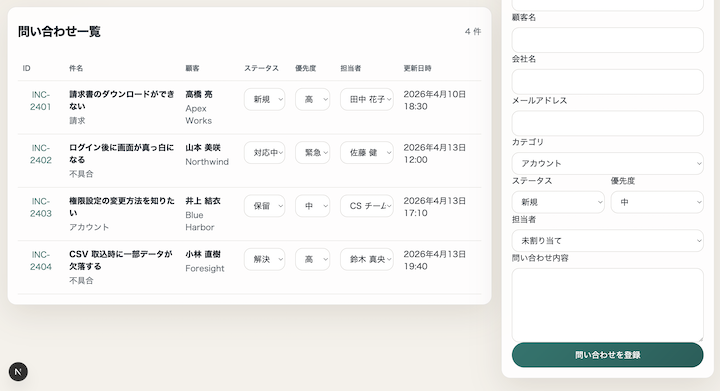The height and width of the screenshot is (391, 720).
Task: Open the Next.js dev tools badge
Action: click(x=18, y=372)
